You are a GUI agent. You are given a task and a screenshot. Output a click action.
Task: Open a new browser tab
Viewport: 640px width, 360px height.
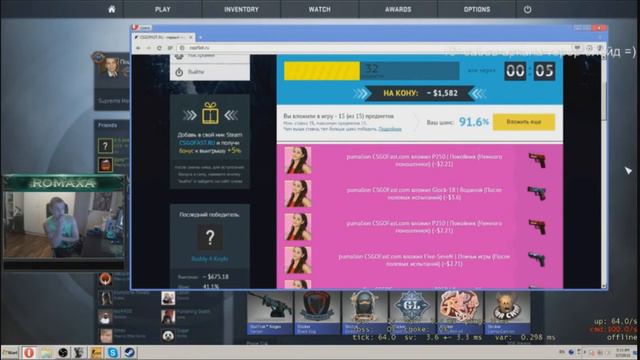pos(200,38)
